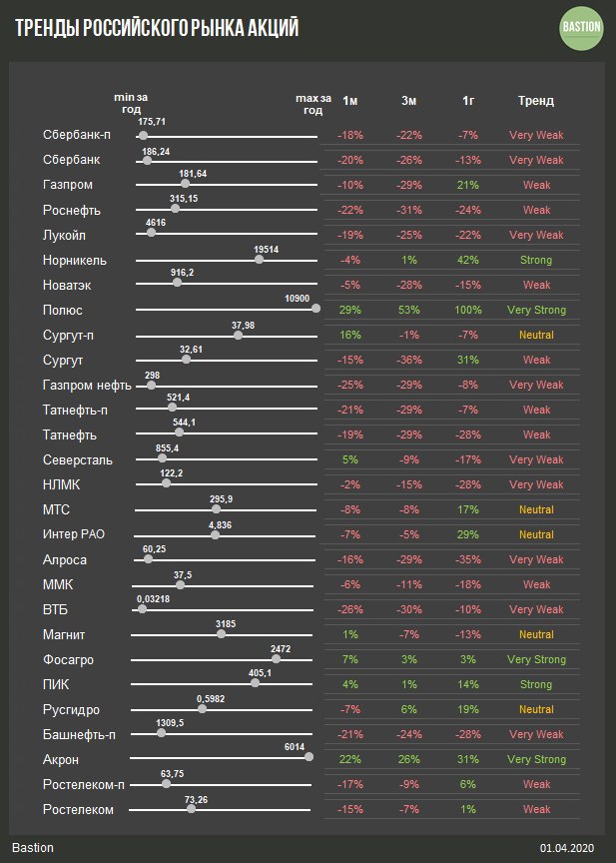Screen dimensions: 616x863
Task: Click the Акрон slider dot at 6014
Action: pyautogui.click(x=308, y=758)
